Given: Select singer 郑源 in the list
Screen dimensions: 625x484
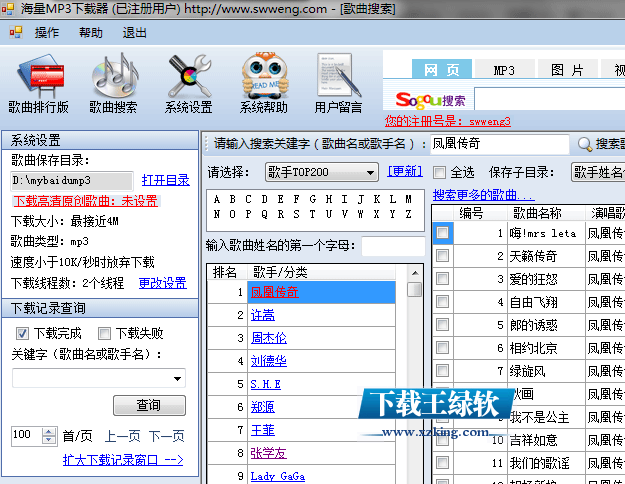Looking at the screenshot, I should pyautogui.click(x=263, y=407).
